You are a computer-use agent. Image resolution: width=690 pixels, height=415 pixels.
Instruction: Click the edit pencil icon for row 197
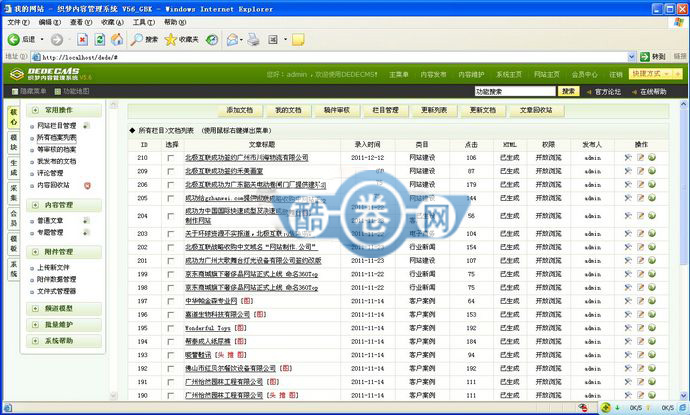tap(640, 301)
